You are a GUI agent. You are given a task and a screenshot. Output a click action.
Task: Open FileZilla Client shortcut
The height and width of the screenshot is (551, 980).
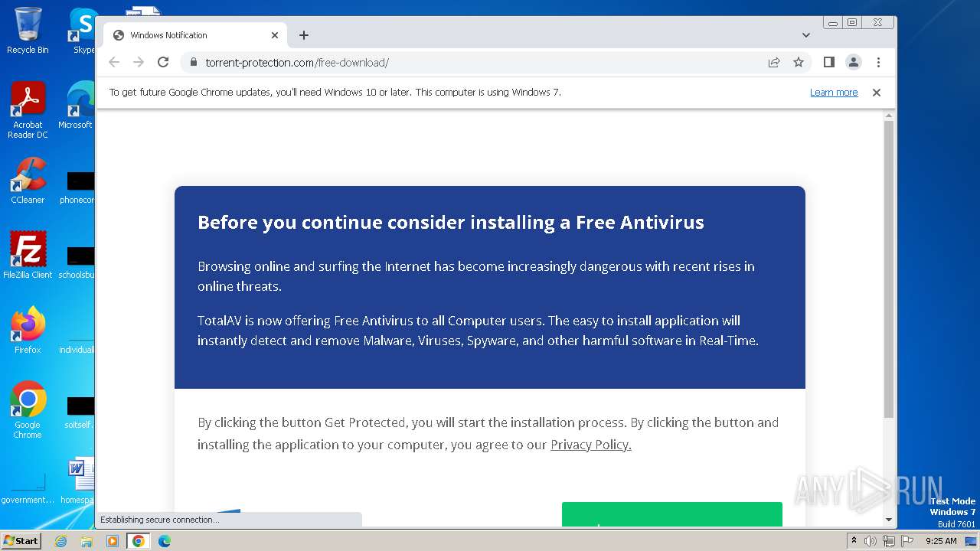28,255
